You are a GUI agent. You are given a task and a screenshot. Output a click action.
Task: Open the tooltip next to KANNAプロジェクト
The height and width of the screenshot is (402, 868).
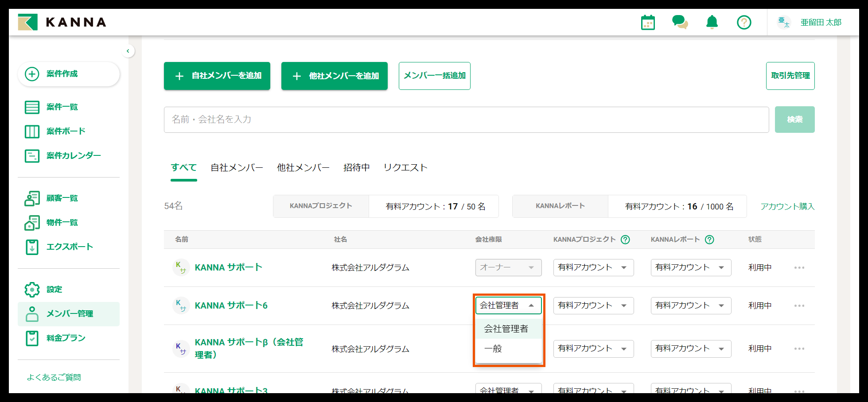(x=625, y=240)
